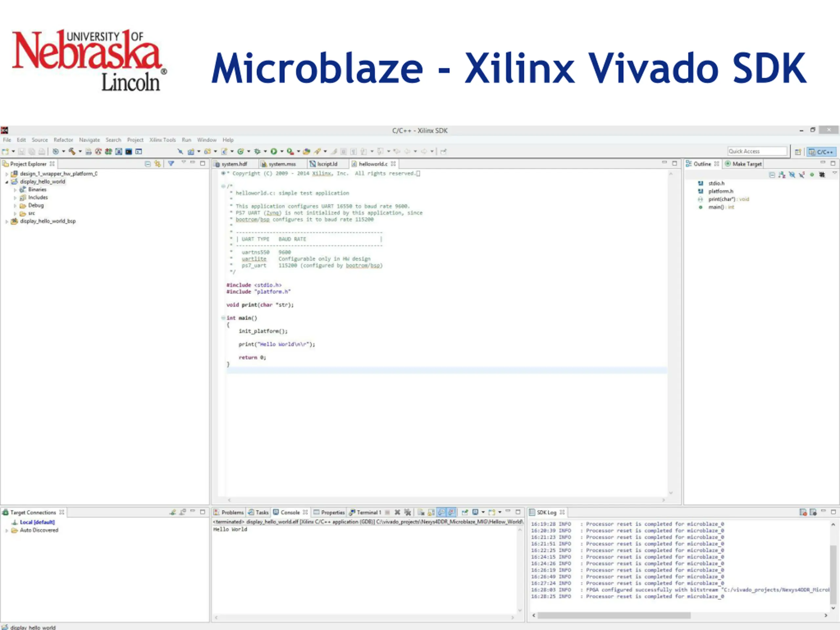840x630 pixels.
Task: Select Local [default] target connection
Action: 37,522
